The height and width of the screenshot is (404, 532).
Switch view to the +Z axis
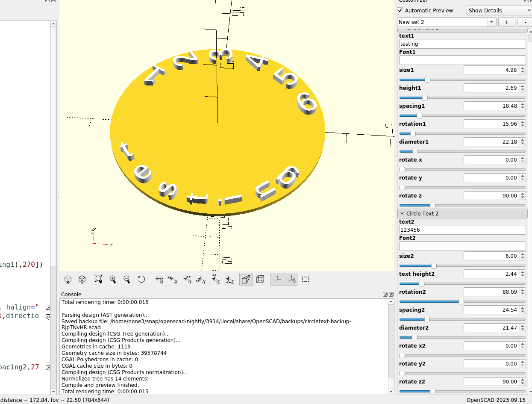click(216, 279)
